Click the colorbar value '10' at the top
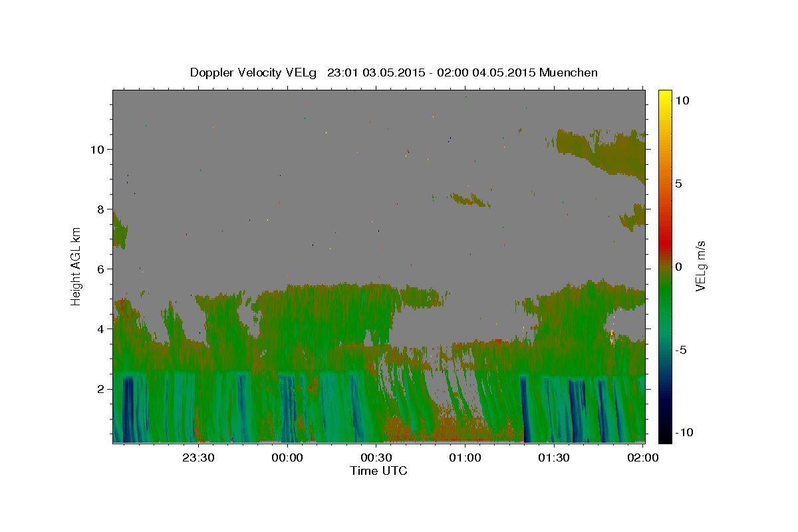The width and height of the screenshot is (798, 532). (682, 100)
